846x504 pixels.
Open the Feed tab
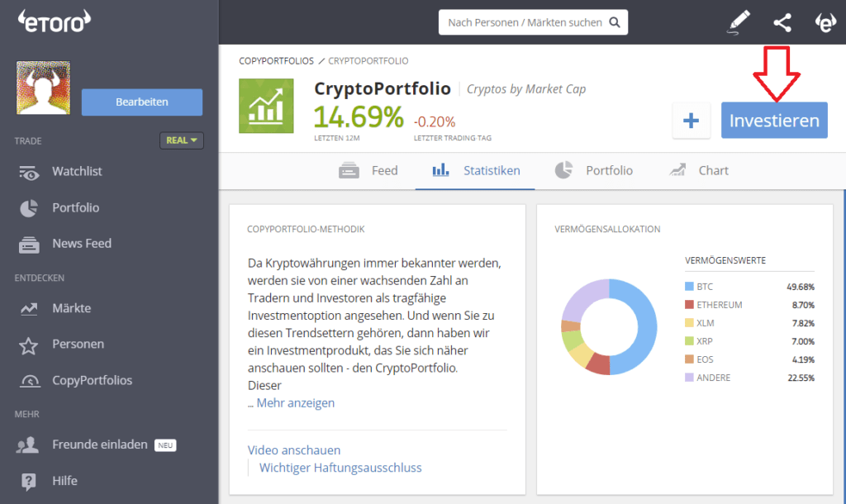(x=368, y=170)
